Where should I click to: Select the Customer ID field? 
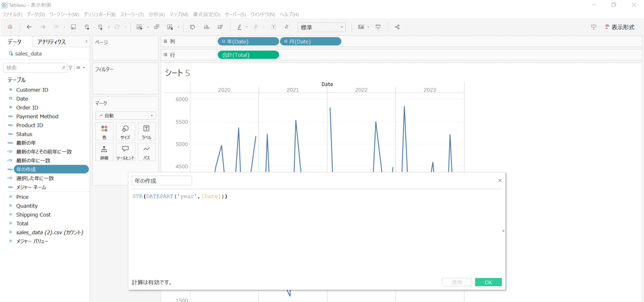point(32,90)
